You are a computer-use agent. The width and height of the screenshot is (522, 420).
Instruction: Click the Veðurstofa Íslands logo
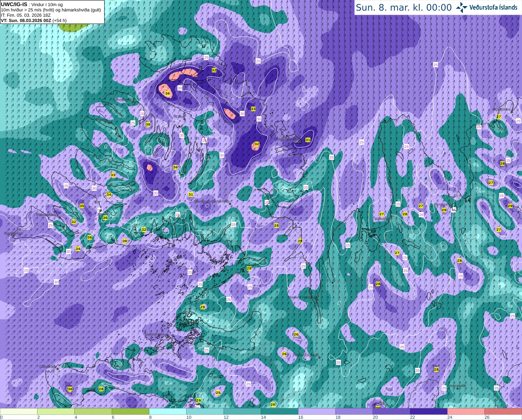click(x=487, y=7)
